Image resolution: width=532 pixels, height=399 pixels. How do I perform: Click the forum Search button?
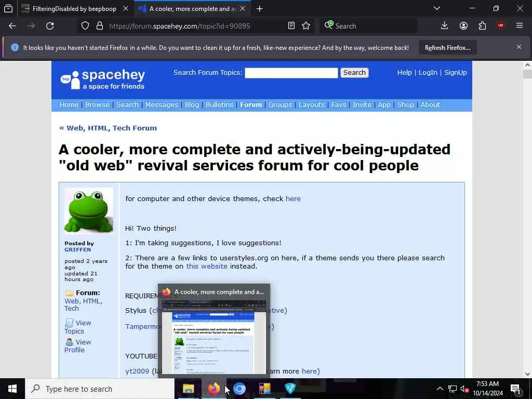coord(354,73)
